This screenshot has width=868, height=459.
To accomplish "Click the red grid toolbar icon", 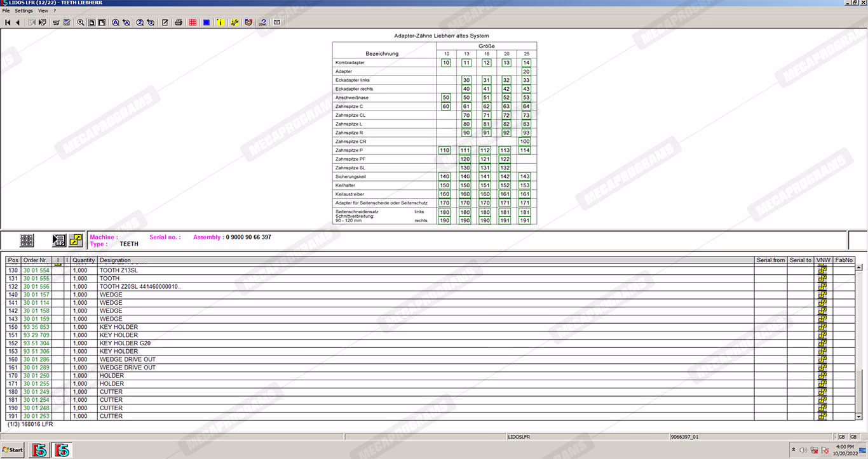I will point(193,22).
